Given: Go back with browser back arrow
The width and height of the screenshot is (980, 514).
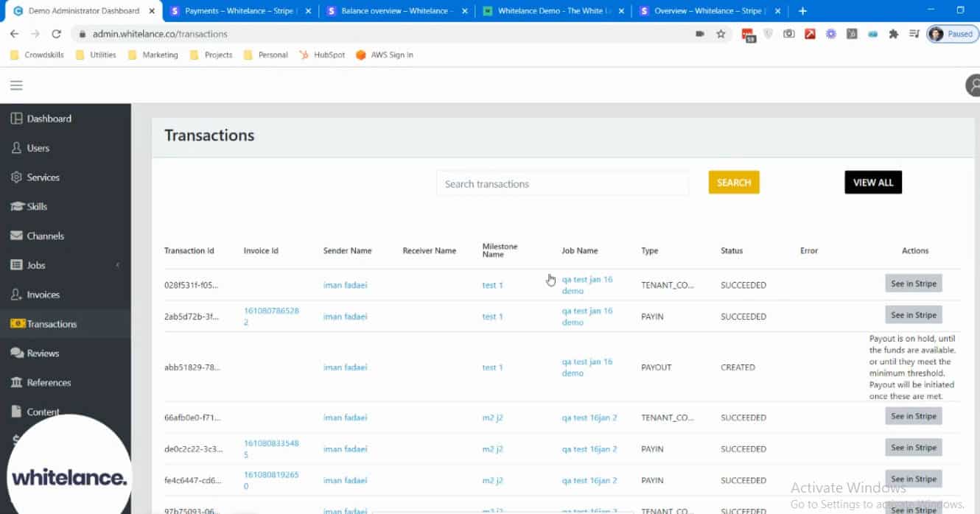Looking at the screenshot, I should (14, 34).
